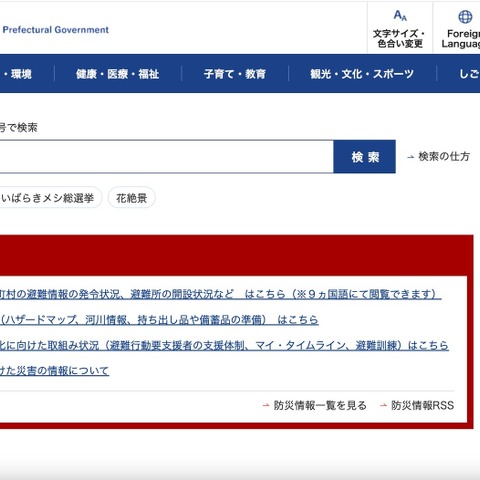The image size is (480, 480).
Task: Open the Foreign Language globe option
Action: [x=461, y=28]
